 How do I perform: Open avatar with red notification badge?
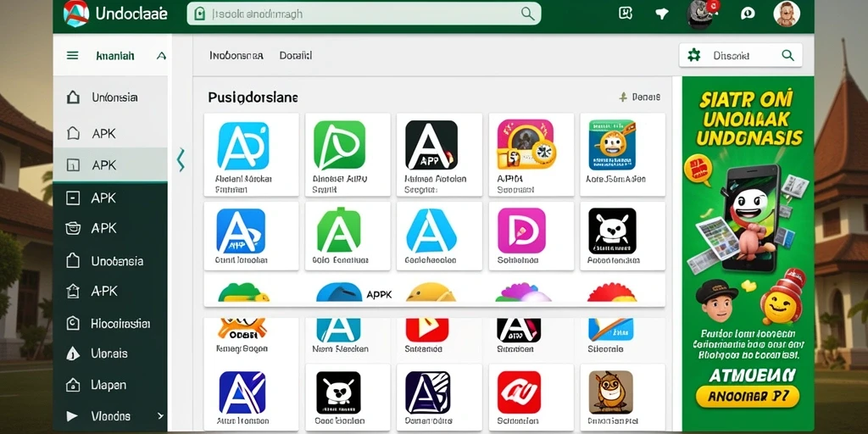[x=703, y=14]
